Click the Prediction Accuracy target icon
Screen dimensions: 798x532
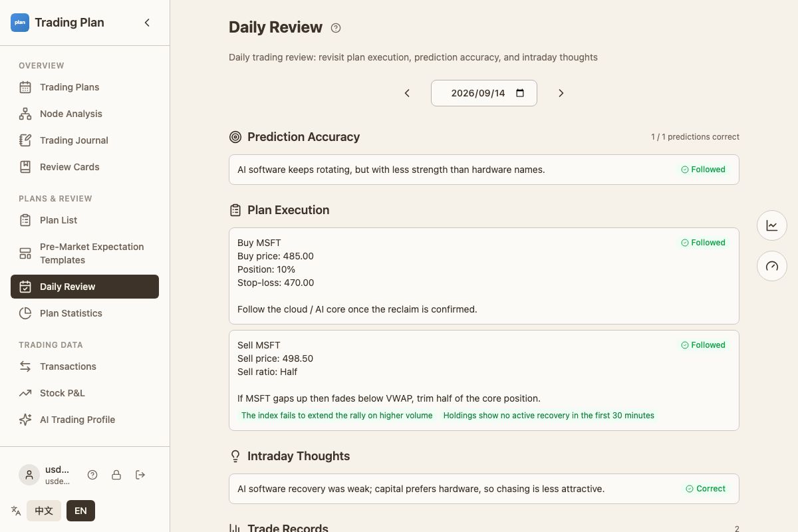(235, 137)
